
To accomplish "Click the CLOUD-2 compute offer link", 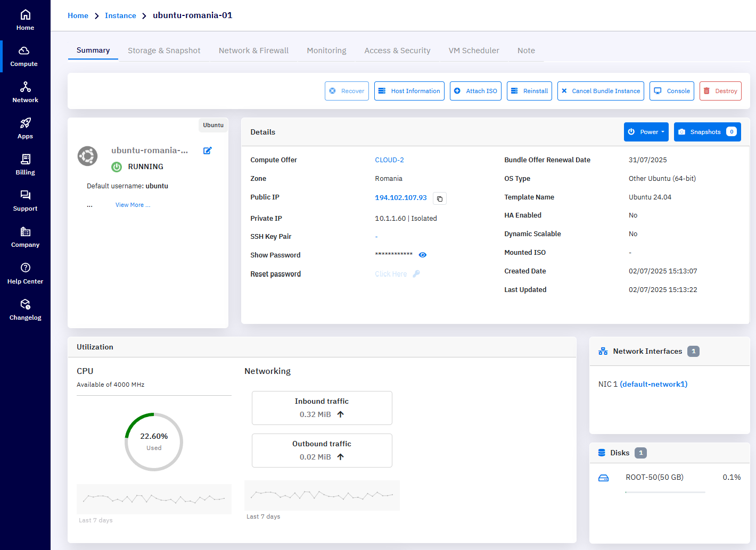I will point(389,160).
